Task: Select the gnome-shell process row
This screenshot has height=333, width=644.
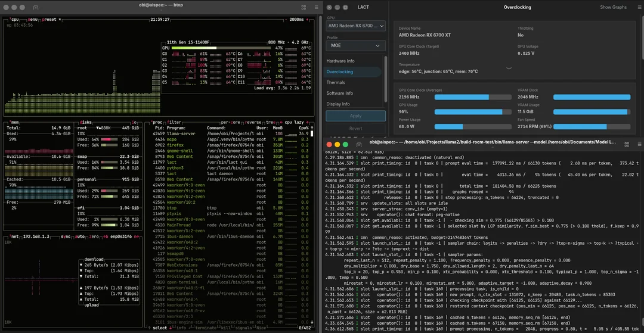Action: (230, 151)
